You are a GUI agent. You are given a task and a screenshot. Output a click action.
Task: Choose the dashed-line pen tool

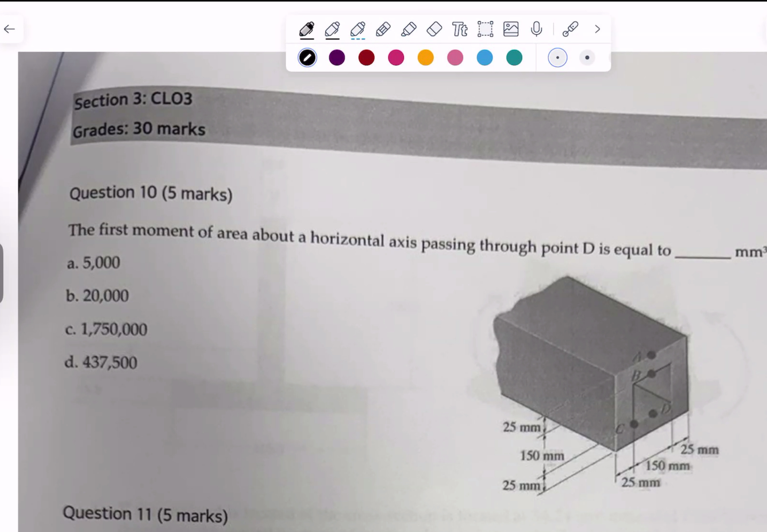(x=358, y=29)
